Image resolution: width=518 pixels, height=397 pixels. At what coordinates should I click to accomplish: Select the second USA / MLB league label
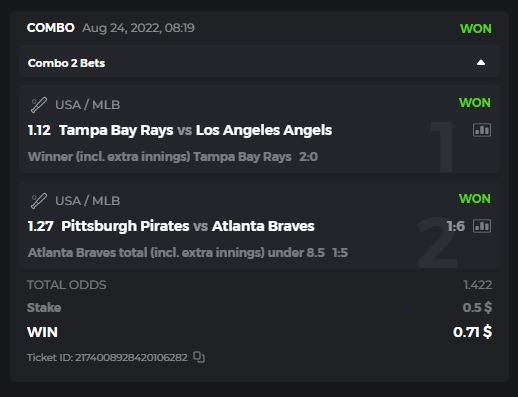coord(87,201)
